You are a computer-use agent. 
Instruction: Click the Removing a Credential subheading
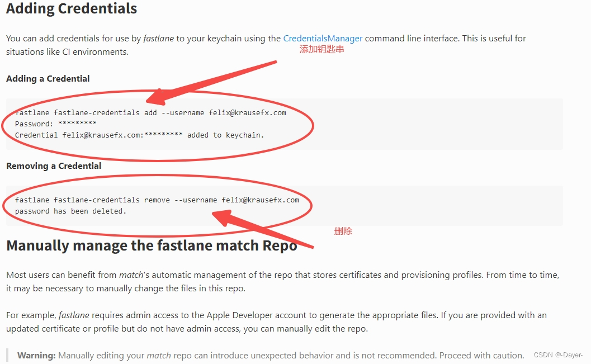coord(53,166)
